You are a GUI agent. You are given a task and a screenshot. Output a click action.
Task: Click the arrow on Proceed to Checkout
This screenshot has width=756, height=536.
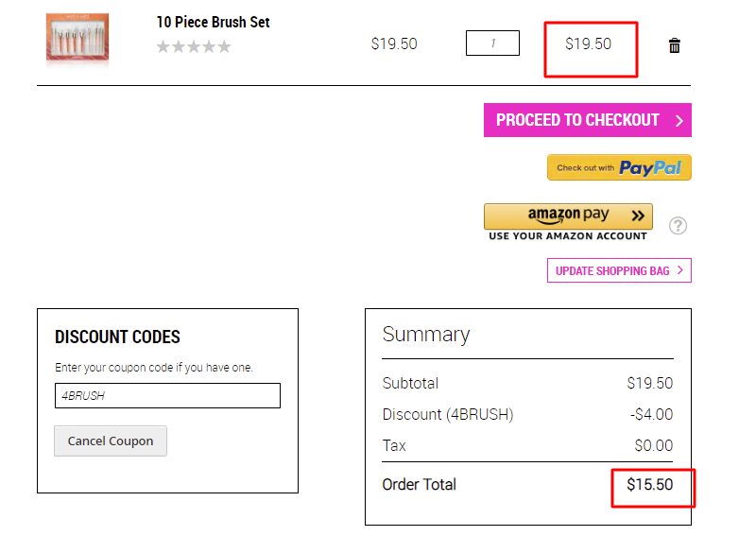pos(679,120)
